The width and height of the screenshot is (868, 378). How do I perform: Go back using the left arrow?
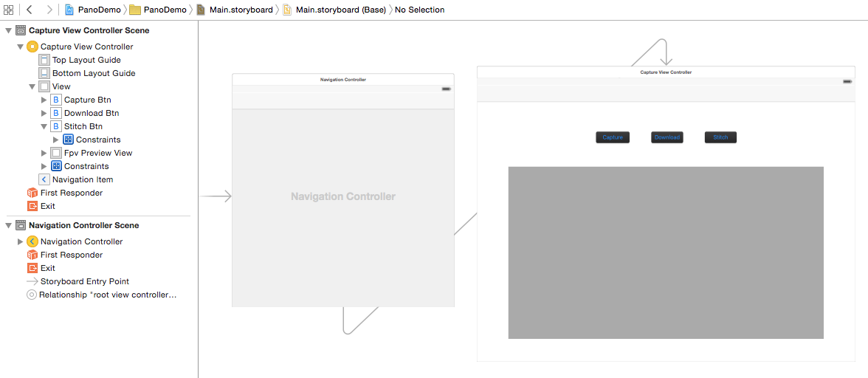(x=30, y=10)
